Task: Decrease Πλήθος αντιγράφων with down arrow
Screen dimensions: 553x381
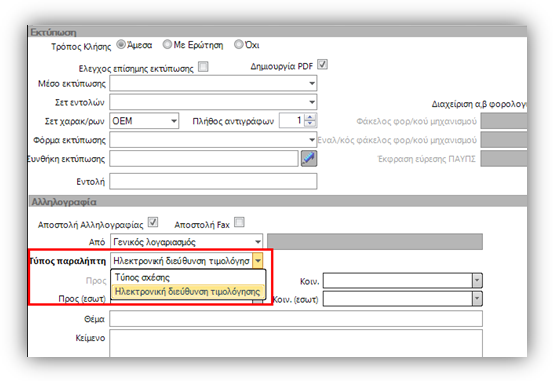Action: click(310, 124)
